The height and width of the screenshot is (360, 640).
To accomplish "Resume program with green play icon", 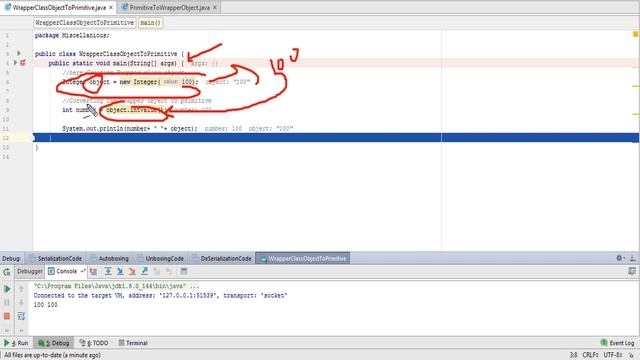I will pyautogui.click(x=7, y=289).
